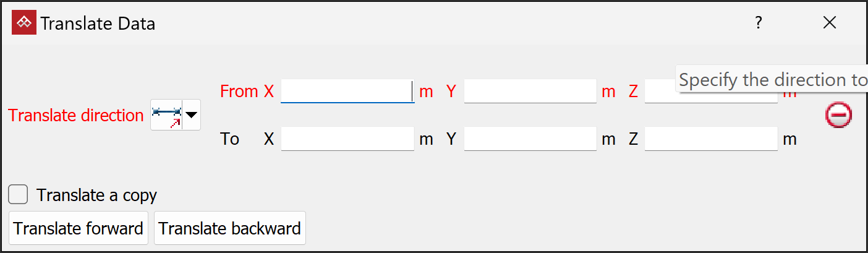This screenshot has height=253, width=868.
Task: Click the red application logo in title bar
Action: click(24, 24)
